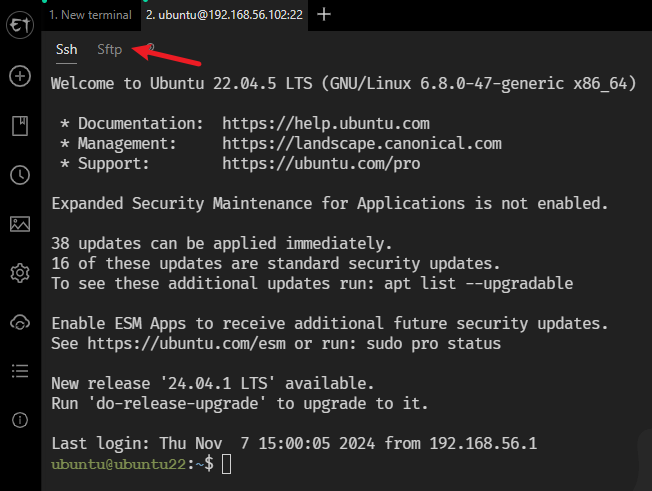Viewport: 652px width, 491px height.
Task: Add a new tab with plus button
Action: [324, 15]
